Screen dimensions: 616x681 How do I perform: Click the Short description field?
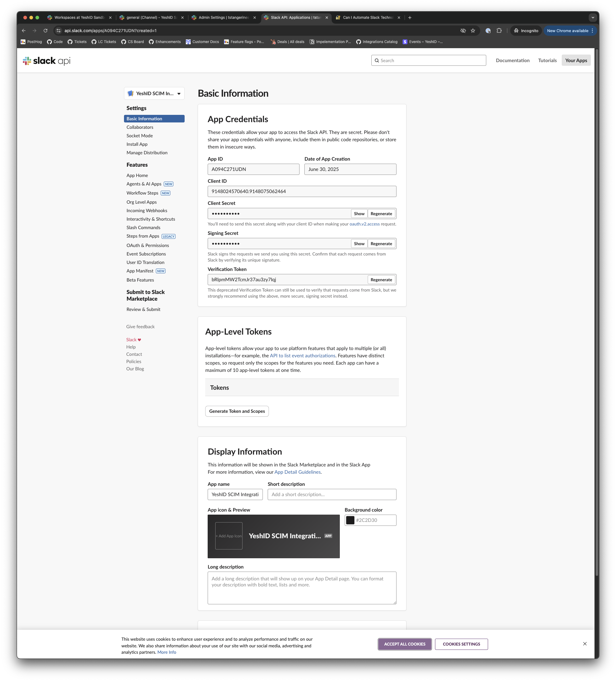[332, 495]
